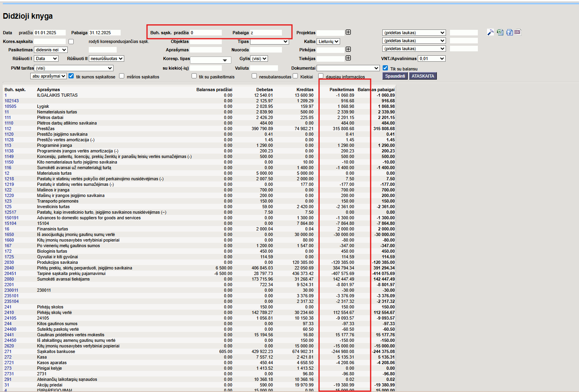Open account 112 Prestižas link
This screenshot has height=392, width=579.
click(8, 129)
